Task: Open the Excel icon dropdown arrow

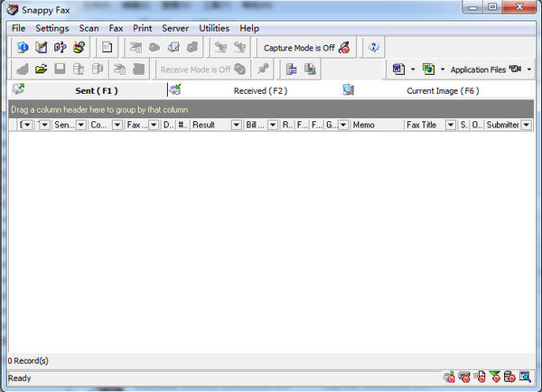Action: [443, 70]
